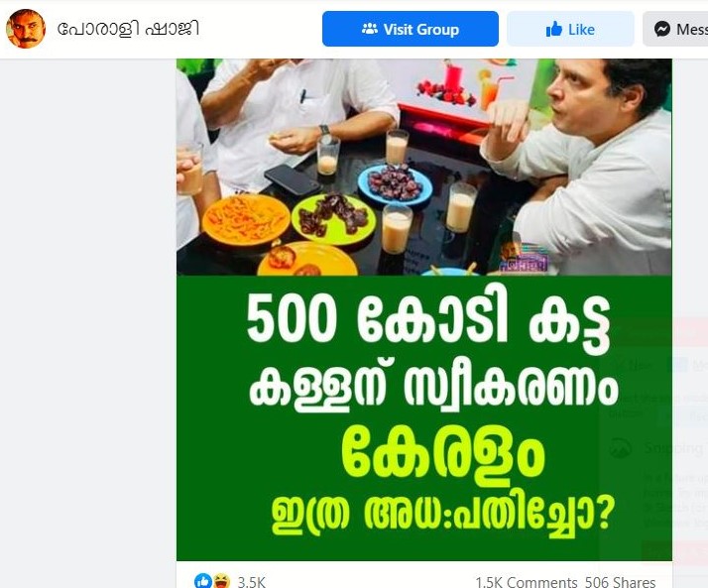This screenshot has height=588, width=708.
Task: Open Messenger via the chat bubble icon
Action: coord(662,30)
